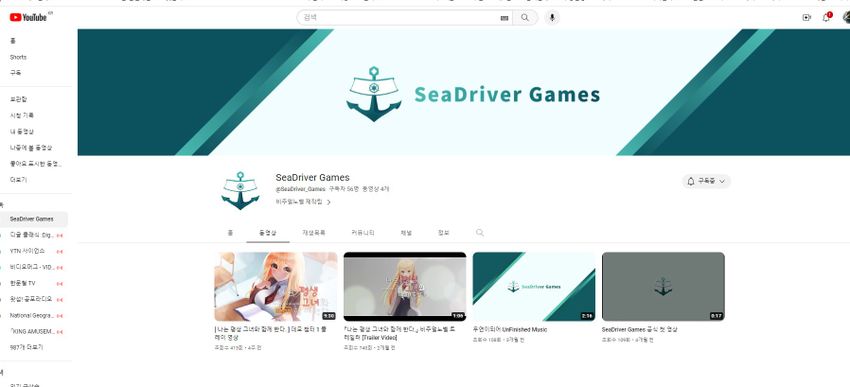
Task: Open the on-screen keyboard icon in search box
Action: click(x=504, y=18)
